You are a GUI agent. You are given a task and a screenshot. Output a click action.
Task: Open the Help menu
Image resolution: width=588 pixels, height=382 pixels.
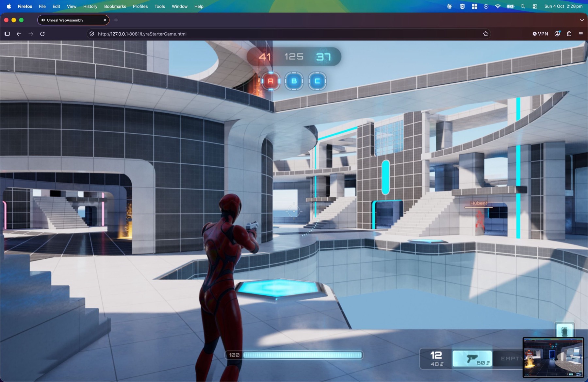(199, 6)
